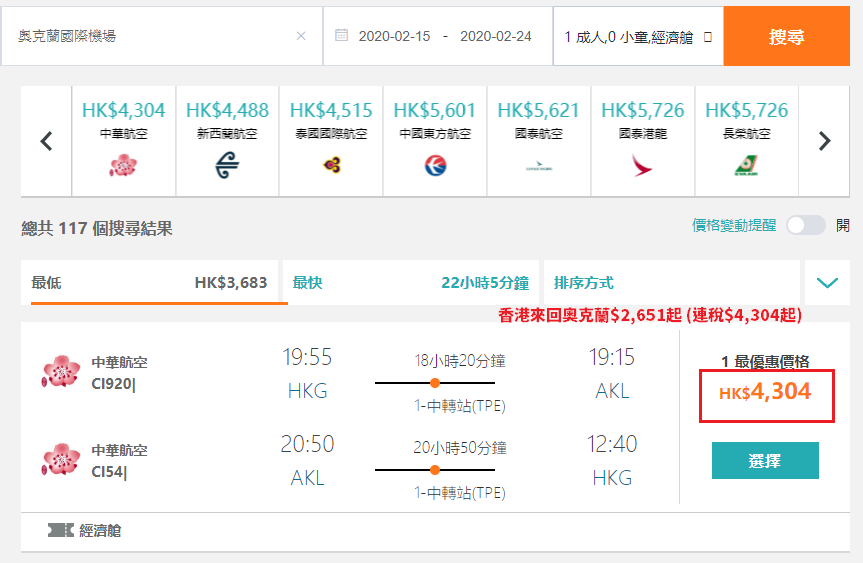
Task: Select the 最快 22小時5分鐘 tab
Action: [x=411, y=282]
